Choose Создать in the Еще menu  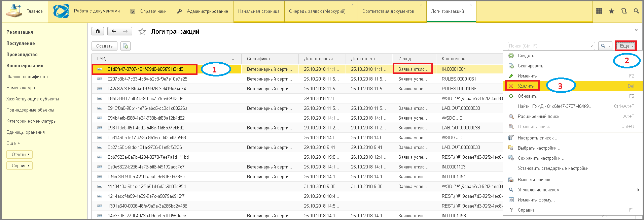573,56
